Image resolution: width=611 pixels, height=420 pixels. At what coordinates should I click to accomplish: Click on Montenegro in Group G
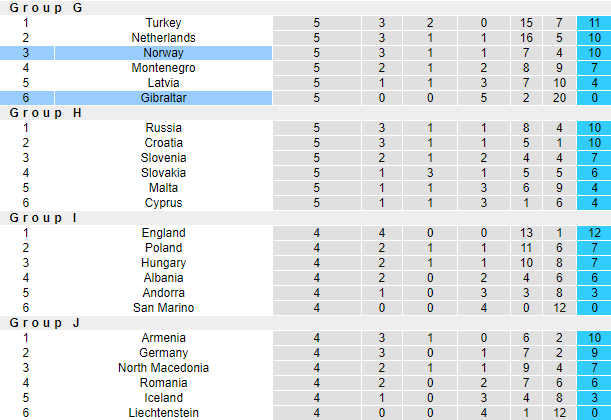pyautogui.click(x=163, y=68)
